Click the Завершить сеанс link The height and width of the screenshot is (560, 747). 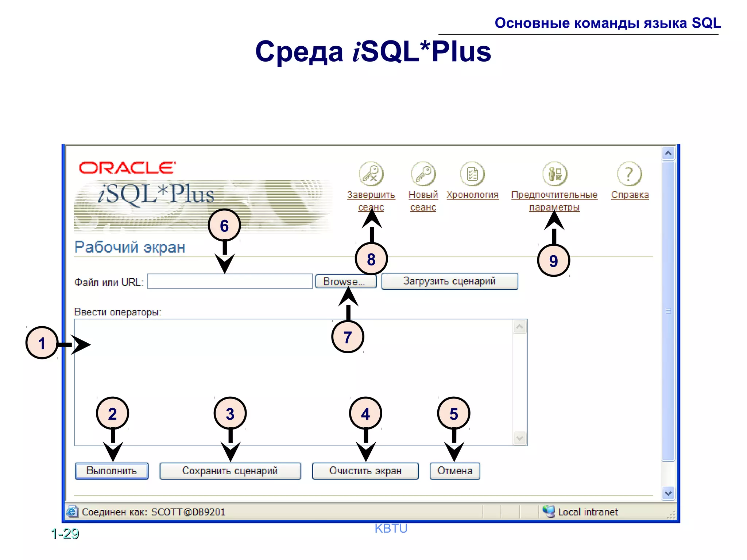[x=371, y=201]
